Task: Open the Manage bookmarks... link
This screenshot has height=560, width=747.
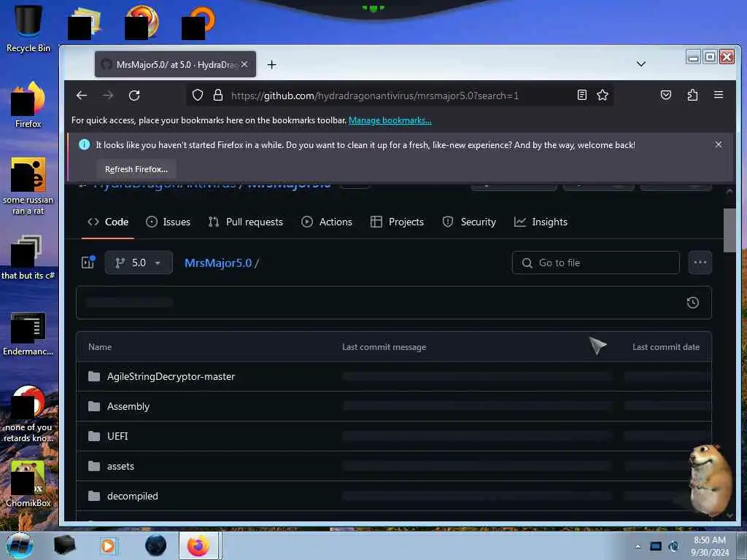Action: tap(390, 120)
